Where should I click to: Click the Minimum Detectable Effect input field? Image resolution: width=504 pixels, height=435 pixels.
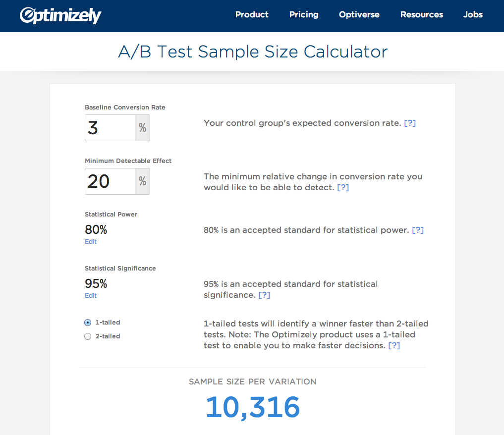[x=110, y=181]
